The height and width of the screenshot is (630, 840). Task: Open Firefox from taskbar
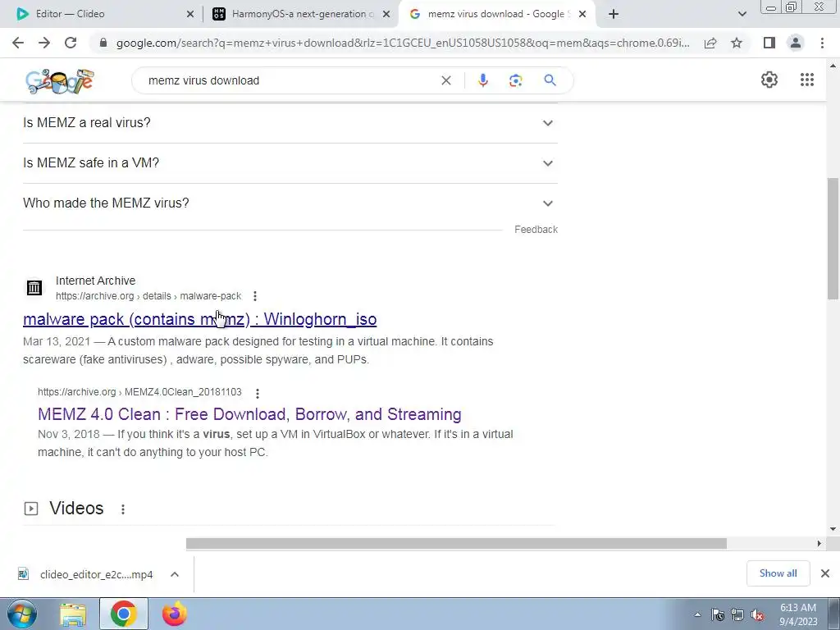175,614
